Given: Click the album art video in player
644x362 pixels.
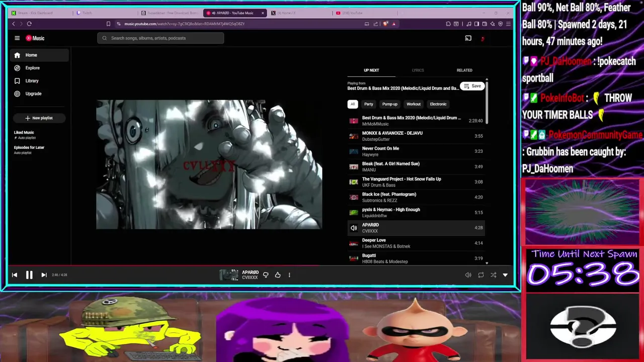Looking at the screenshot, I should (209, 164).
